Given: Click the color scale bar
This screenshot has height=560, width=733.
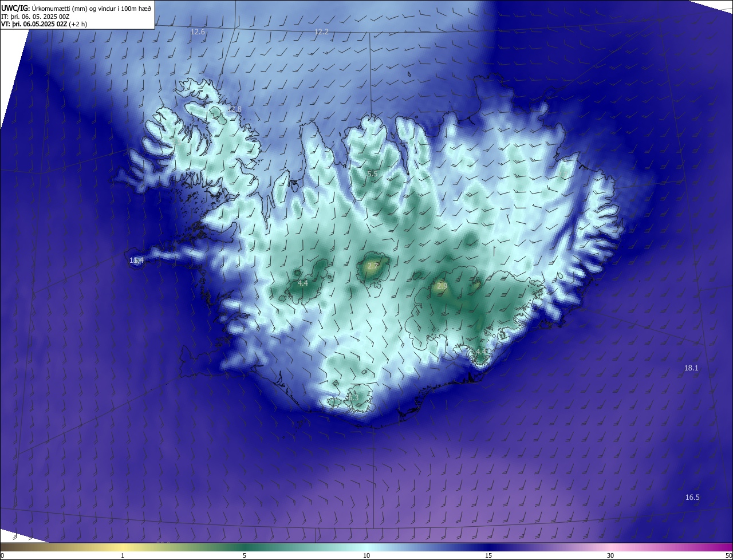Looking at the screenshot, I should (x=366, y=547).
